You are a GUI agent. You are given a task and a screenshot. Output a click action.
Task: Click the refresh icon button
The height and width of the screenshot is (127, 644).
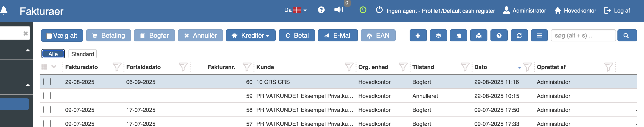(x=519, y=36)
